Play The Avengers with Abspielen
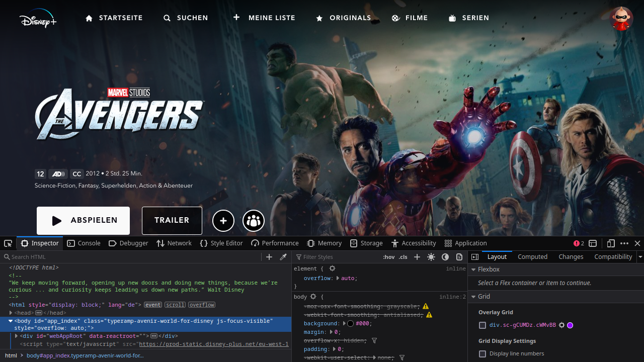The width and height of the screenshot is (644, 362). pos(83,221)
